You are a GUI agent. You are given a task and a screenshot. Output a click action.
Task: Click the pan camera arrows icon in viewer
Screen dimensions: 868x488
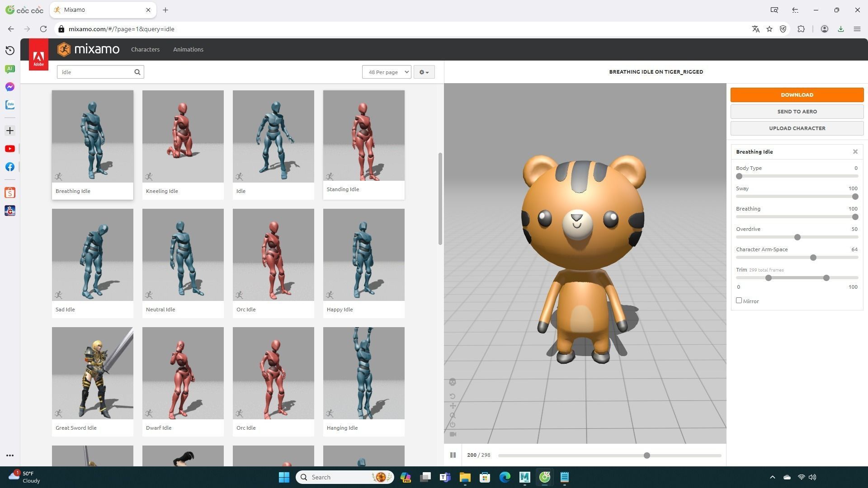[453, 406]
